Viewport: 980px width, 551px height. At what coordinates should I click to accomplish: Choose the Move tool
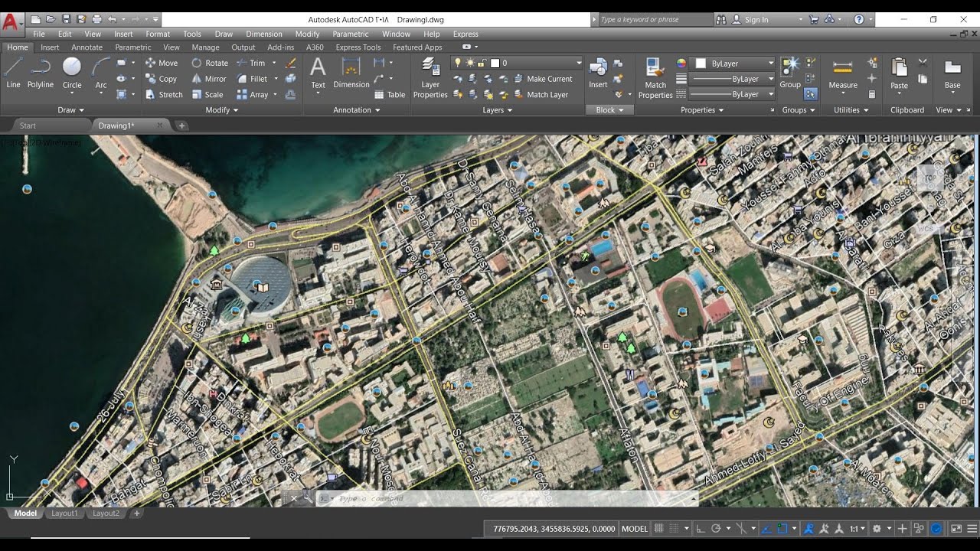(162, 63)
